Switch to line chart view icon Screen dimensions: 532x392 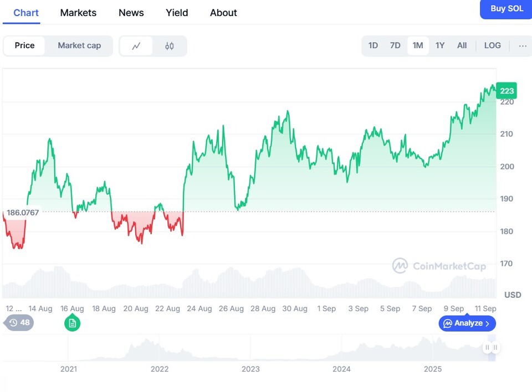coord(136,46)
